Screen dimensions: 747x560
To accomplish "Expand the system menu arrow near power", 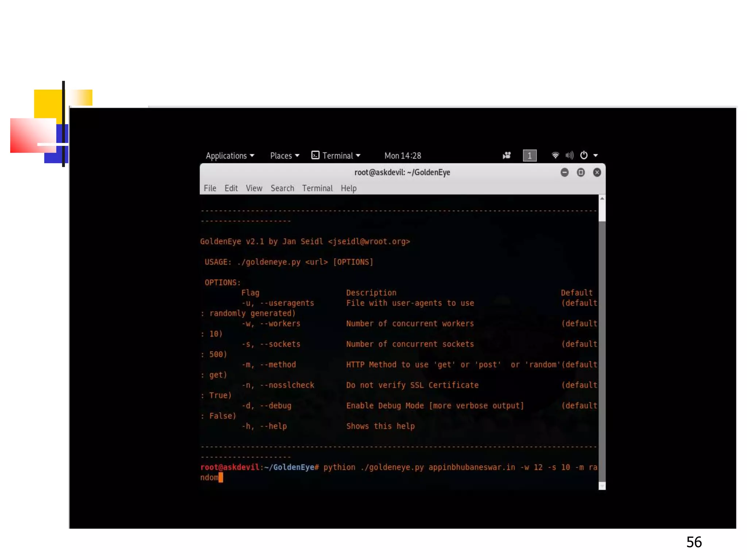I will [x=596, y=156].
